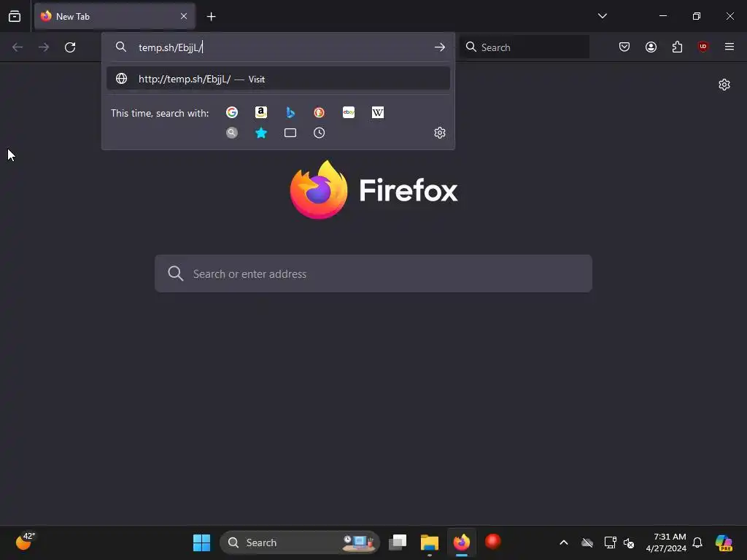
Task: Close the New Tab tab
Action: pyautogui.click(x=184, y=16)
